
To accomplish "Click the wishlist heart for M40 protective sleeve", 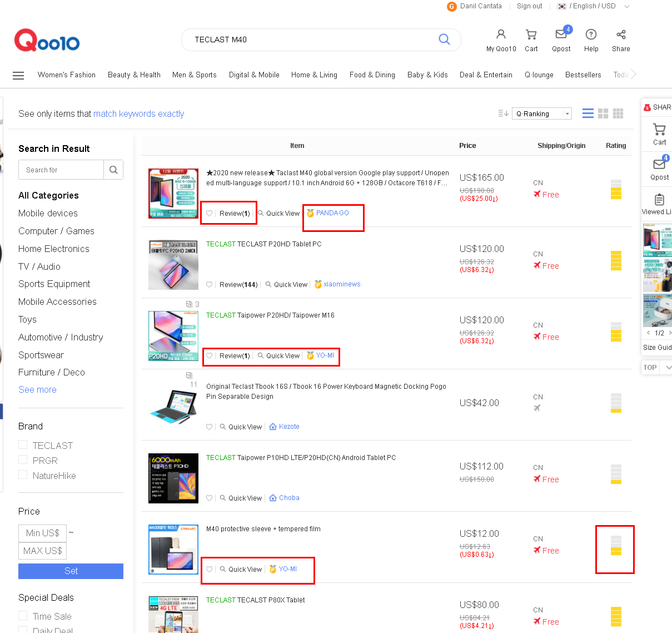I will tap(210, 570).
